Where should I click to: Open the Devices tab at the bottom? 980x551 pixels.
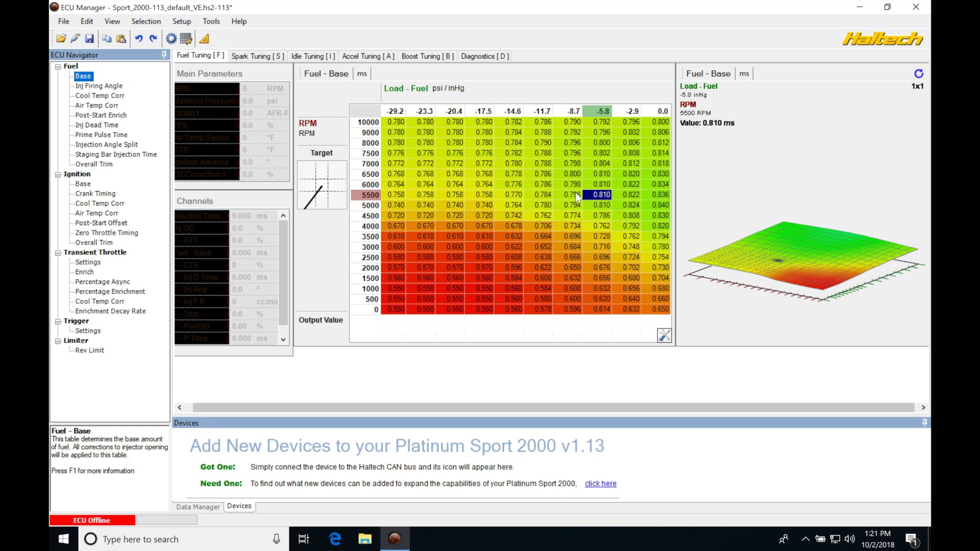239,506
